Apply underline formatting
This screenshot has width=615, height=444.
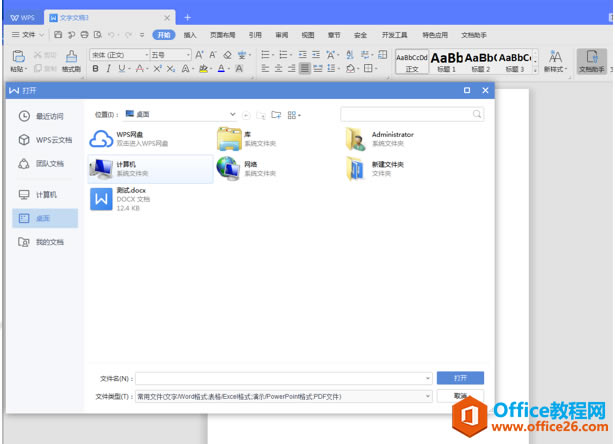point(122,69)
